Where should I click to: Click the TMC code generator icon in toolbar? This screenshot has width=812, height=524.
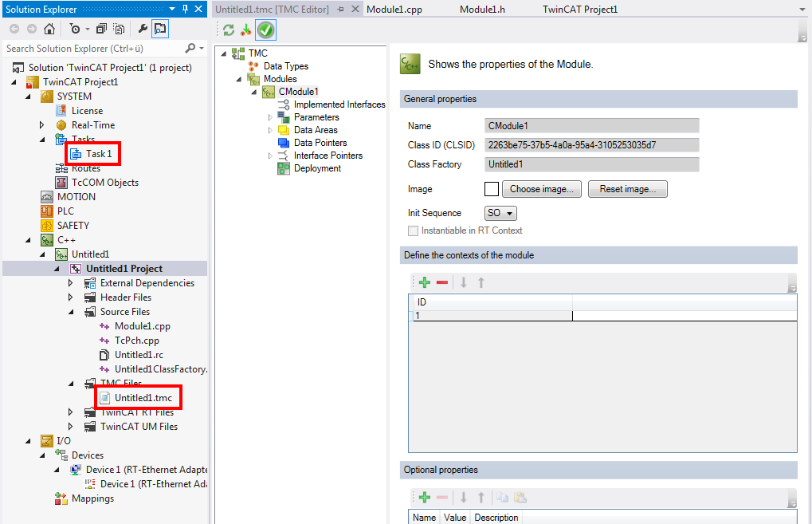tap(246, 30)
